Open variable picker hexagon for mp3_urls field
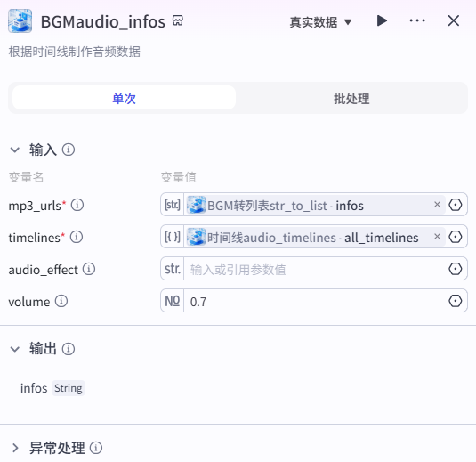Screen dimensions: 476x462 [455, 205]
